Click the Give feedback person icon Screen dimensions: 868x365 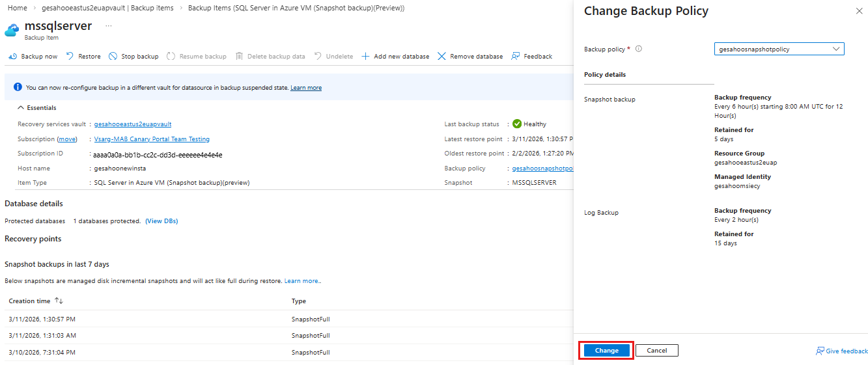(x=820, y=351)
